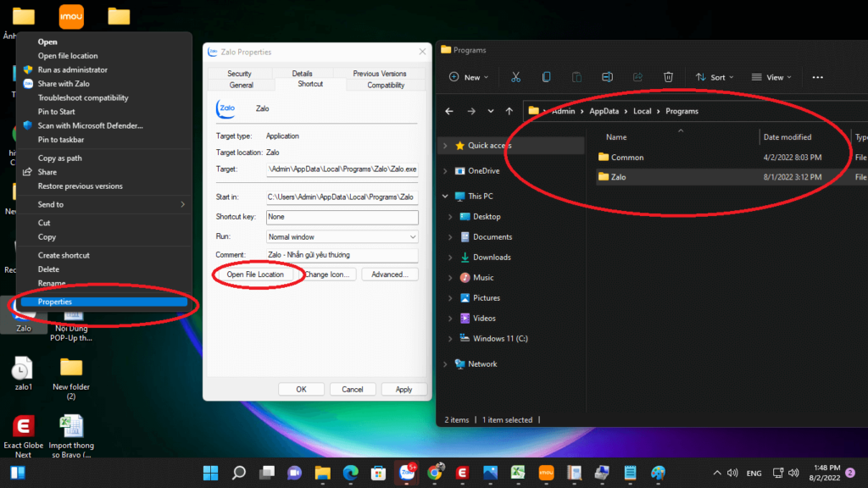Click the Rename icon in Explorer toolbar
Viewport: 868px width, 488px height.
click(608, 77)
